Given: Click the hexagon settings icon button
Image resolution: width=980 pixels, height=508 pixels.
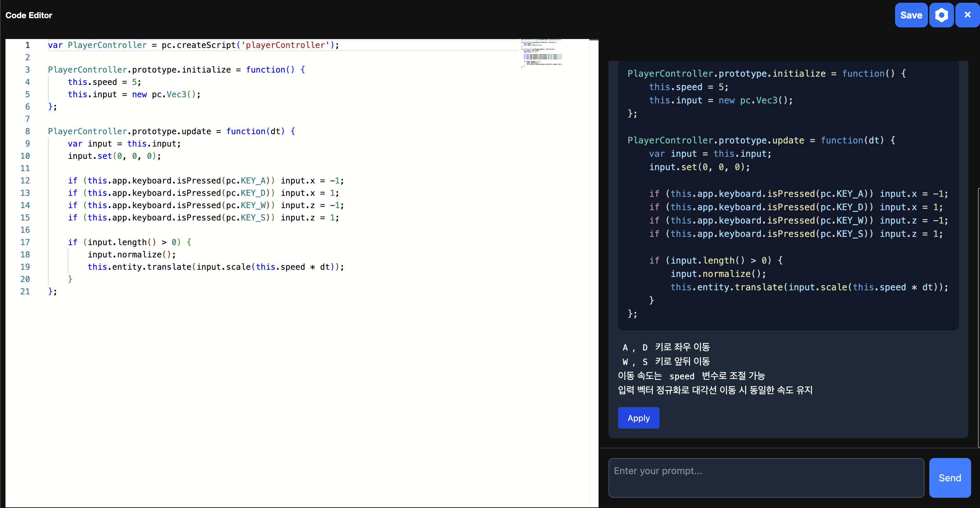Looking at the screenshot, I should tap(941, 15).
